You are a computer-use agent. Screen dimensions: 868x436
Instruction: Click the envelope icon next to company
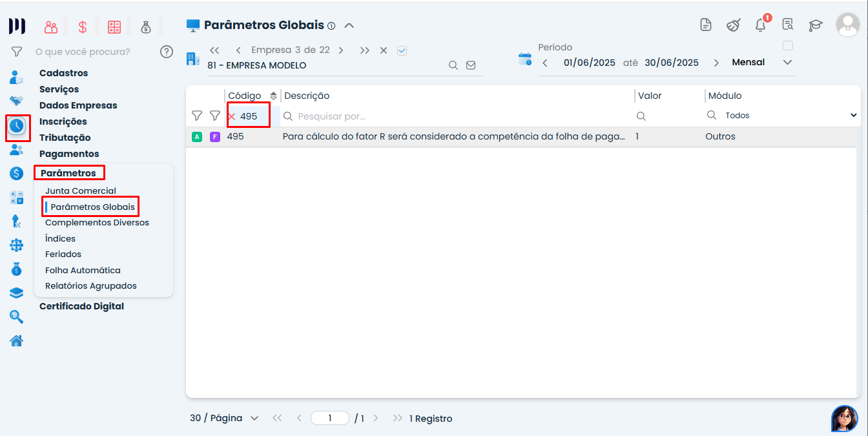point(471,65)
